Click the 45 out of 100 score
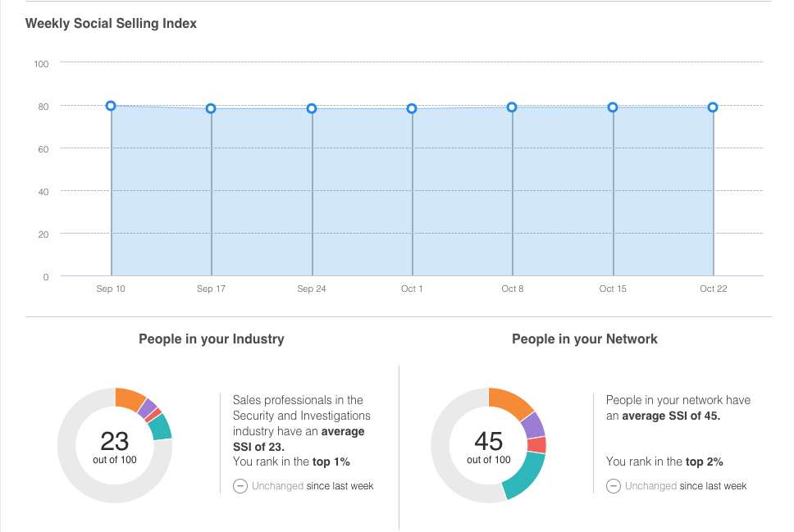Image resolution: width=794 pixels, height=532 pixels. click(x=489, y=447)
